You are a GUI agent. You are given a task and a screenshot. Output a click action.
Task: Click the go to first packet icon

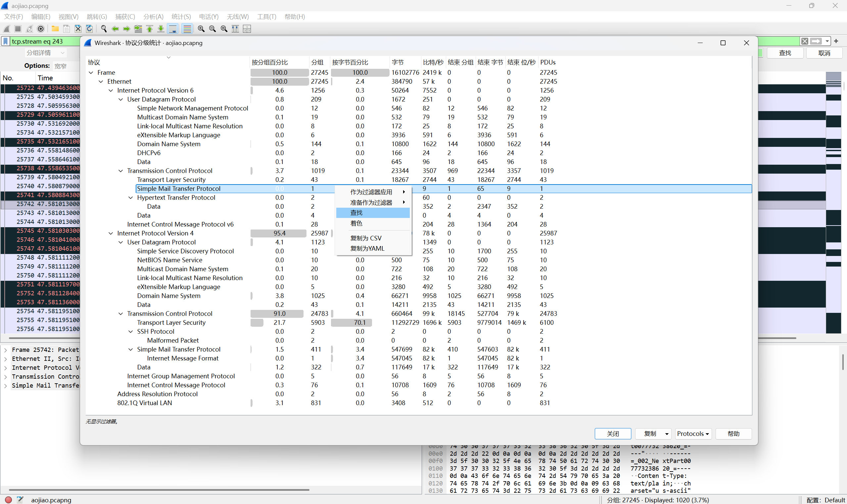(150, 29)
